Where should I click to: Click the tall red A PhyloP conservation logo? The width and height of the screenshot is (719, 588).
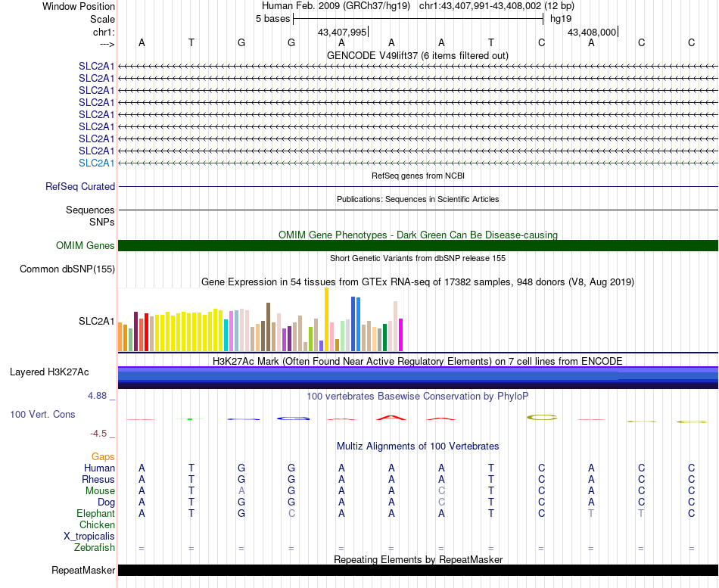point(391,418)
